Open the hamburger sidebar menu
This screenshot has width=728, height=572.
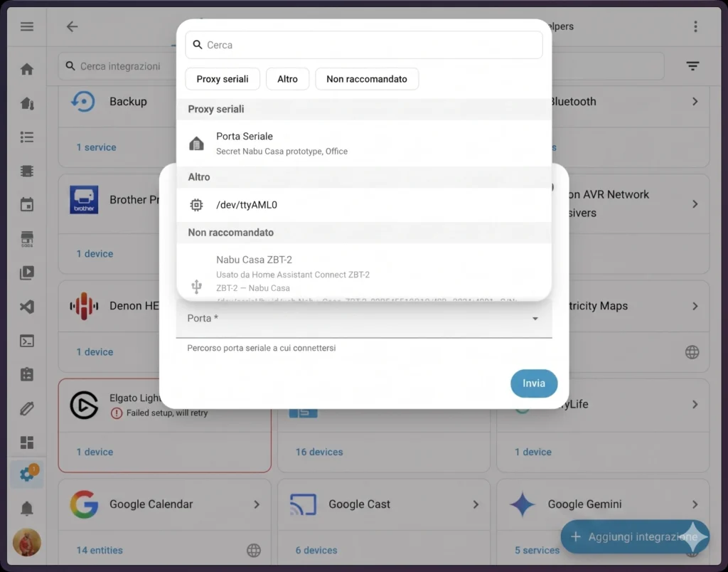[27, 26]
